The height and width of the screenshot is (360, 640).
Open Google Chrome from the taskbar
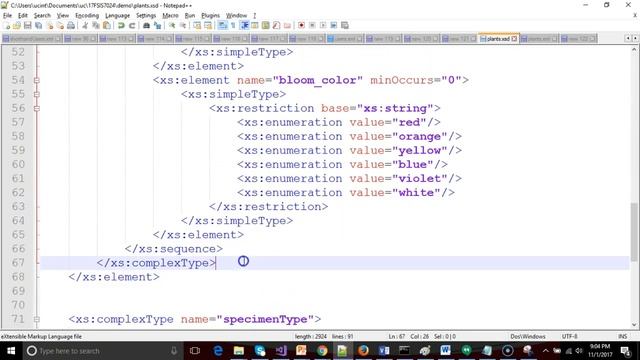click(322, 351)
